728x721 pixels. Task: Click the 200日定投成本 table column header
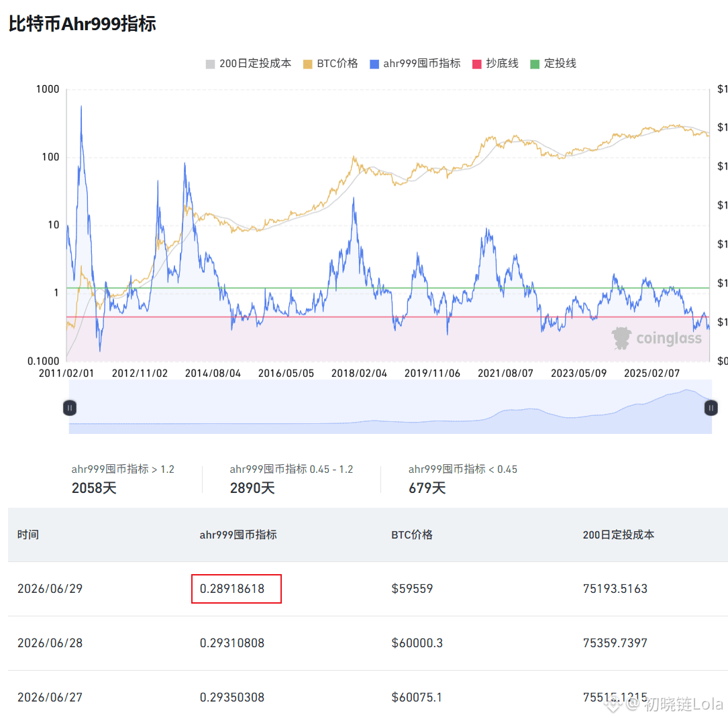coord(619,535)
